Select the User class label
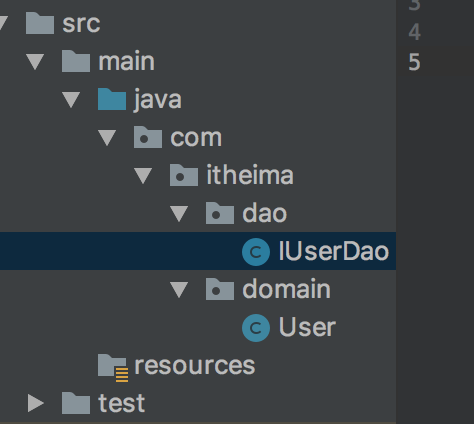Screen dimensions: 474x424 [x=307, y=327]
